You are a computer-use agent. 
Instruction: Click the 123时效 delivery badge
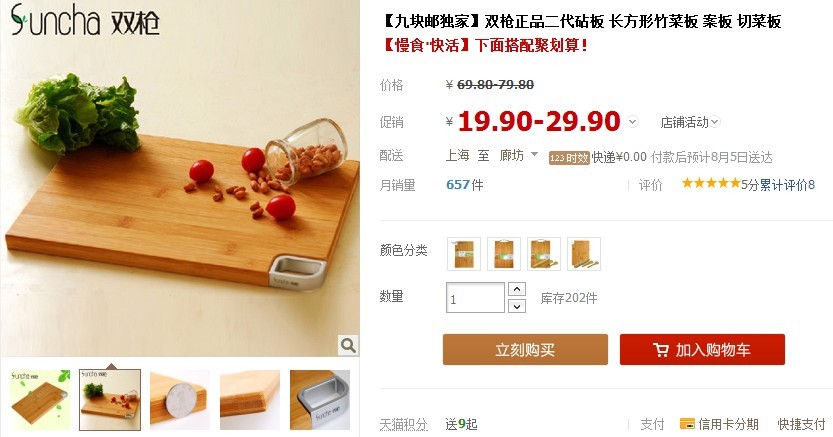[x=569, y=158]
